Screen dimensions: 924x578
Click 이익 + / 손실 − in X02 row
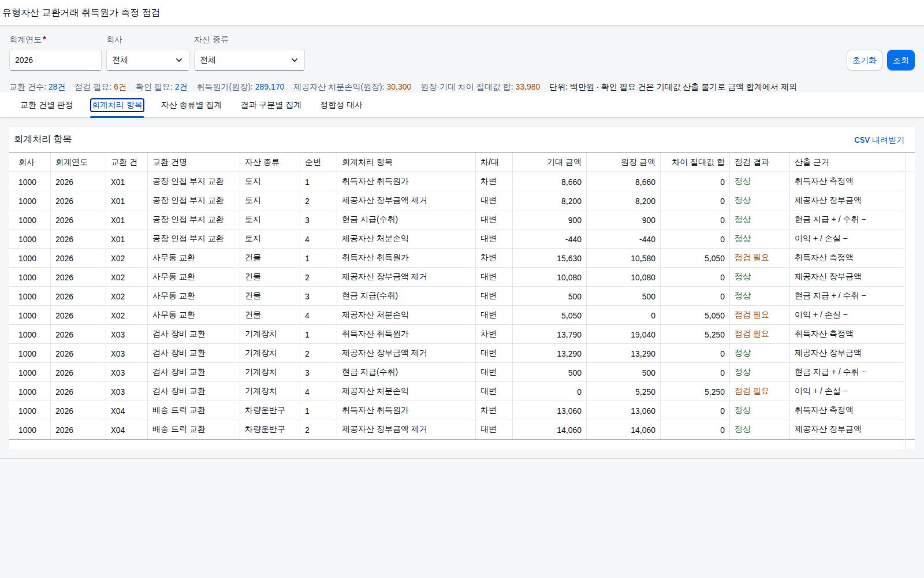(x=821, y=315)
